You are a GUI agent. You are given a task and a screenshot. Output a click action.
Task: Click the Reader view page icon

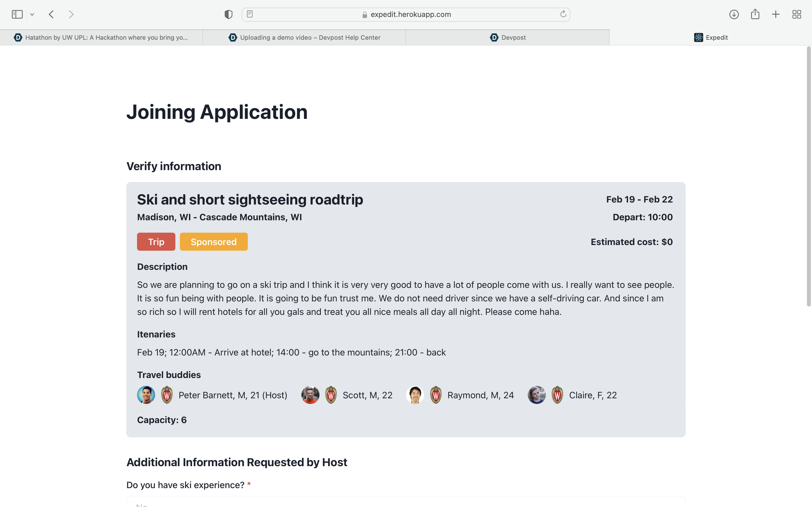point(250,14)
